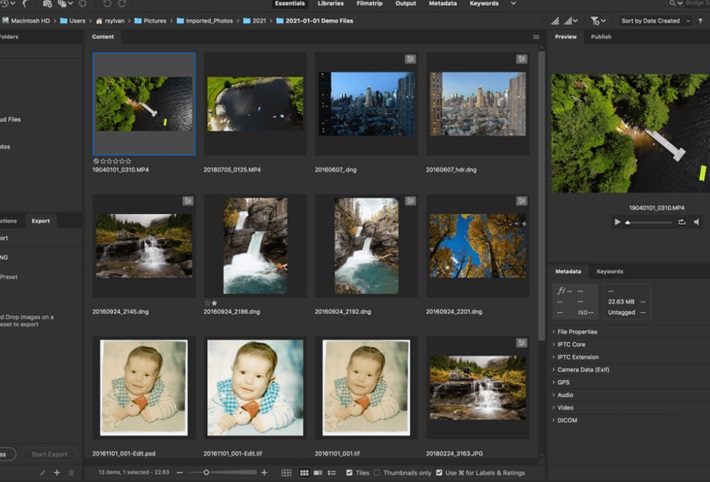710x482 pixels.
Task: Open Sort by Date Created dropdown
Action: (655, 21)
